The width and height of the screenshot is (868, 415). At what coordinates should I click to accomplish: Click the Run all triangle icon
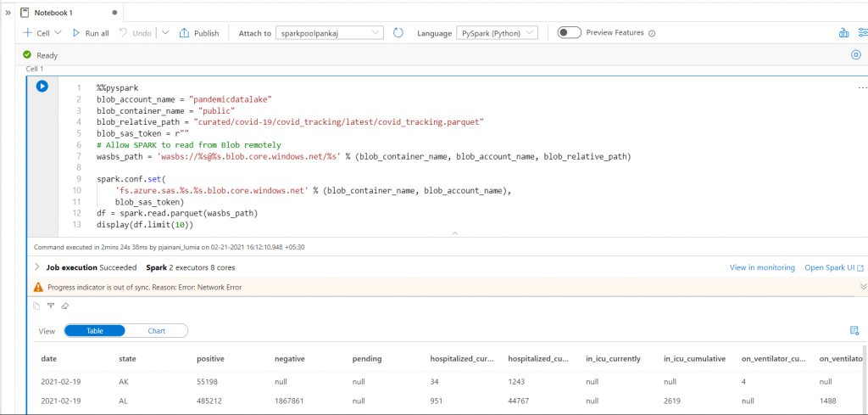pyautogui.click(x=76, y=33)
